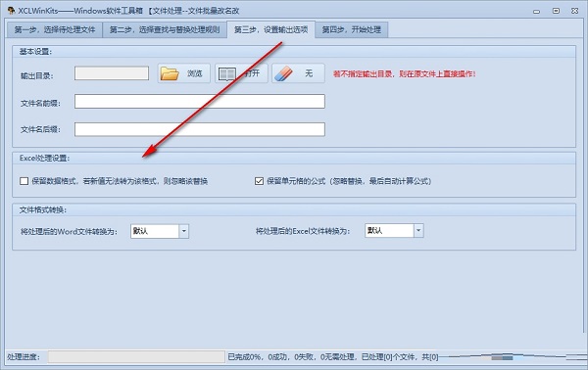Open the 第四步,开始处理 tab
This screenshot has width=588, height=370.
click(x=352, y=29)
